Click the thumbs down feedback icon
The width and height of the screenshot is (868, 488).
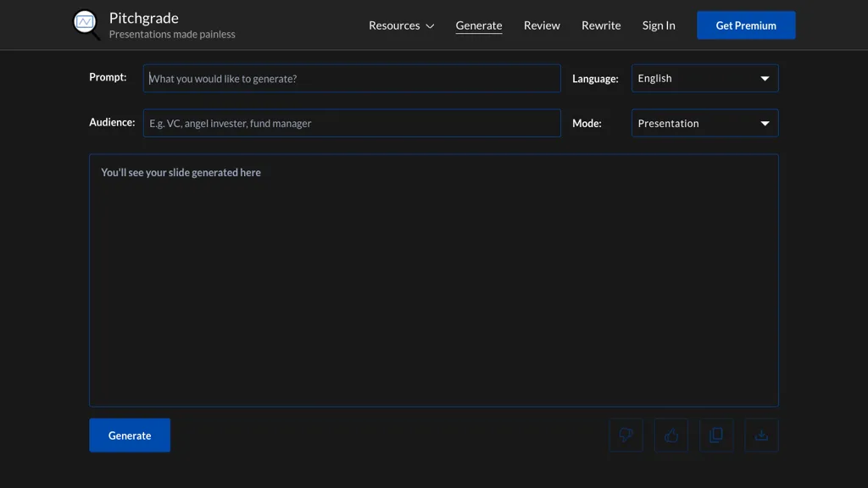point(626,435)
